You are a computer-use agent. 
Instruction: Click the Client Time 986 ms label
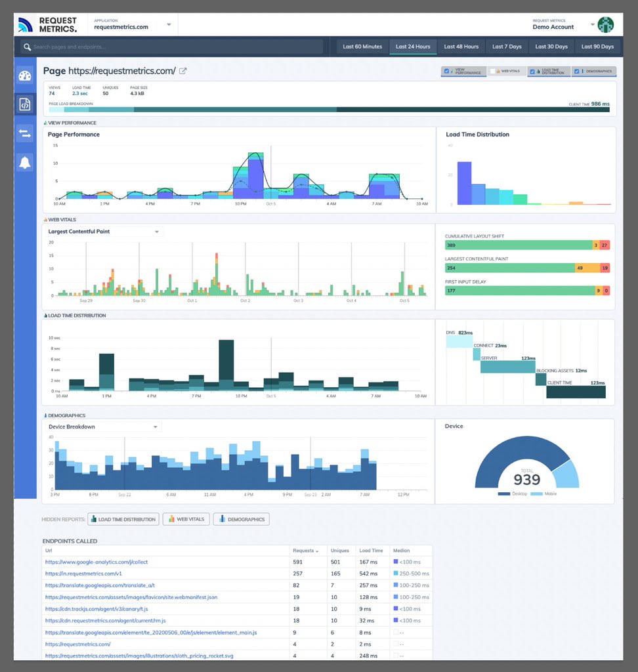click(x=589, y=104)
